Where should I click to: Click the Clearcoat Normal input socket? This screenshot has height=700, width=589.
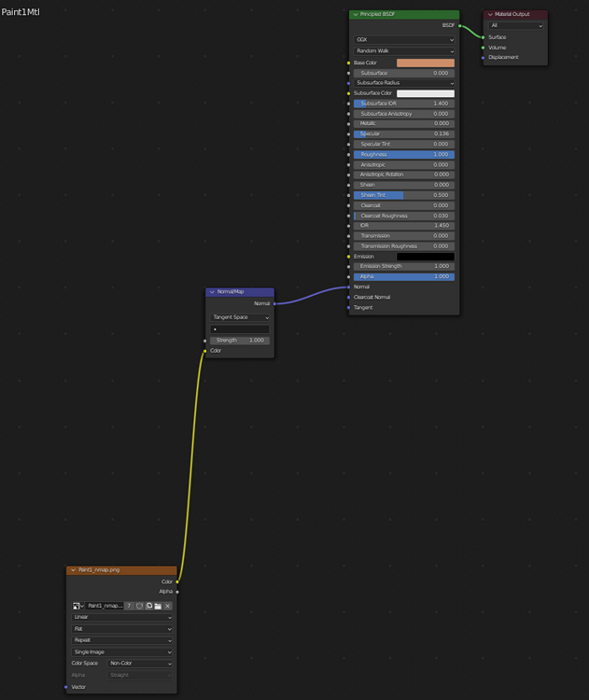349,298
